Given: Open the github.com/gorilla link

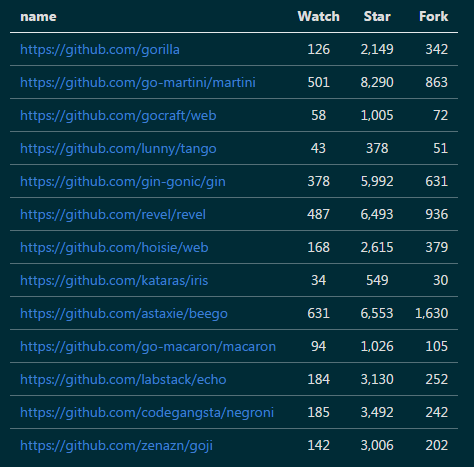Looking at the screenshot, I should pyautogui.click(x=100, y=50).
